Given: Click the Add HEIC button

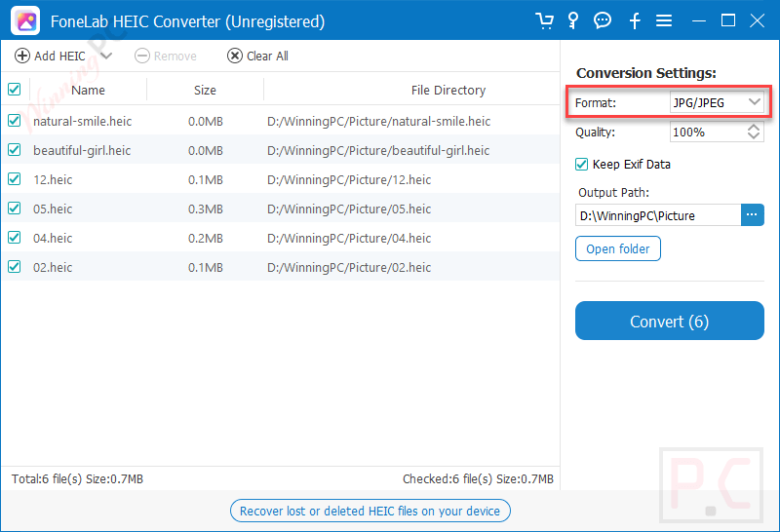Looking at the screenshot, I should click(x=51, y=56).
